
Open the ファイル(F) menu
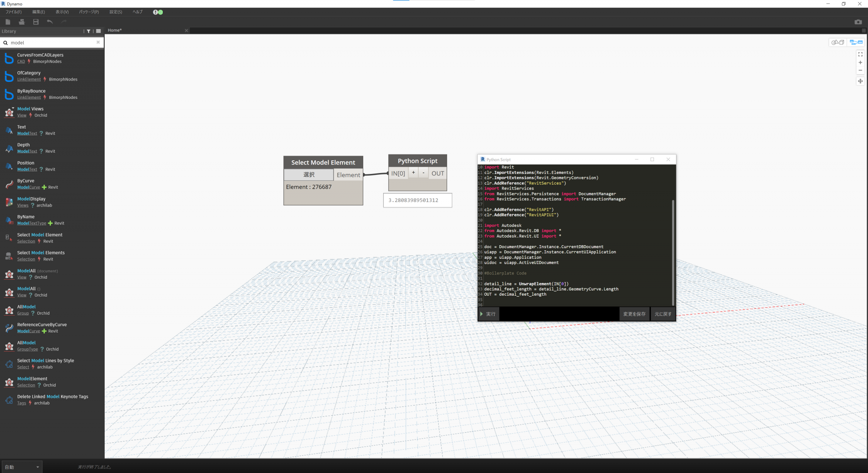tap(13, 12)
